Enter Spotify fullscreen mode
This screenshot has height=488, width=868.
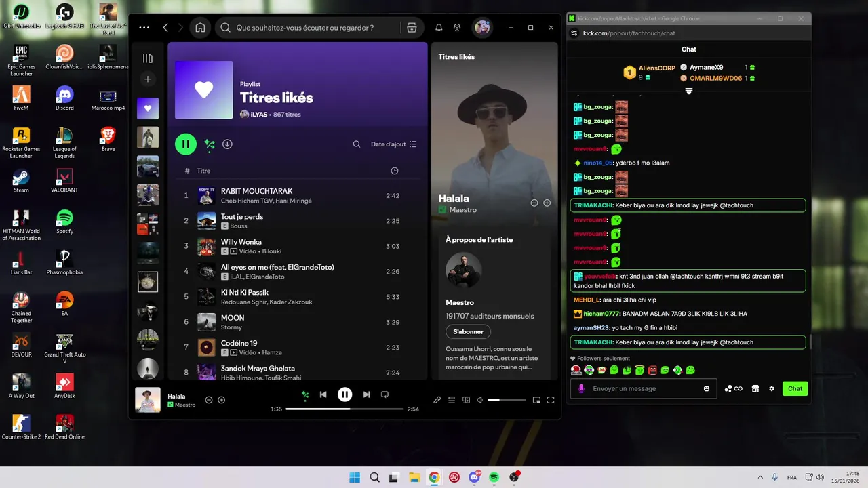(551, 400)
